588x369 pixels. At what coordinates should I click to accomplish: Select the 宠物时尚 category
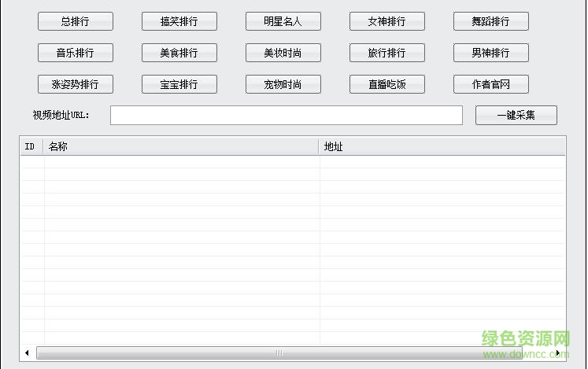click(x=283, y=84)
